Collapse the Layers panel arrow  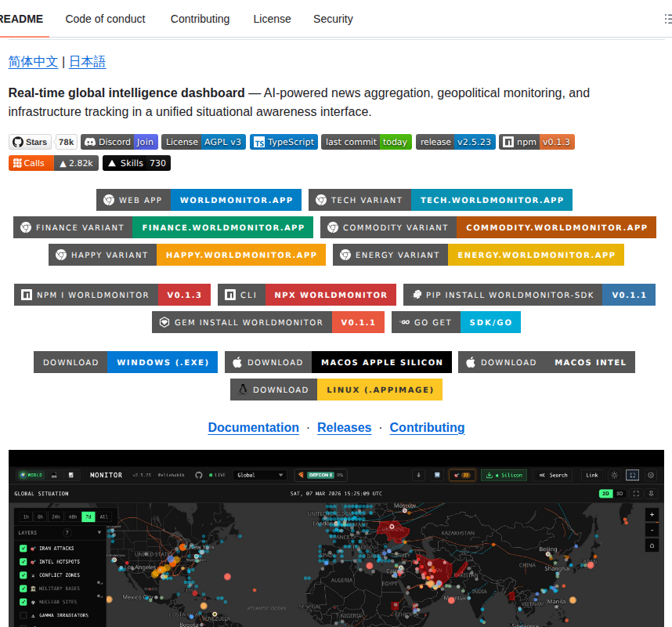click(x=99, y=533)
